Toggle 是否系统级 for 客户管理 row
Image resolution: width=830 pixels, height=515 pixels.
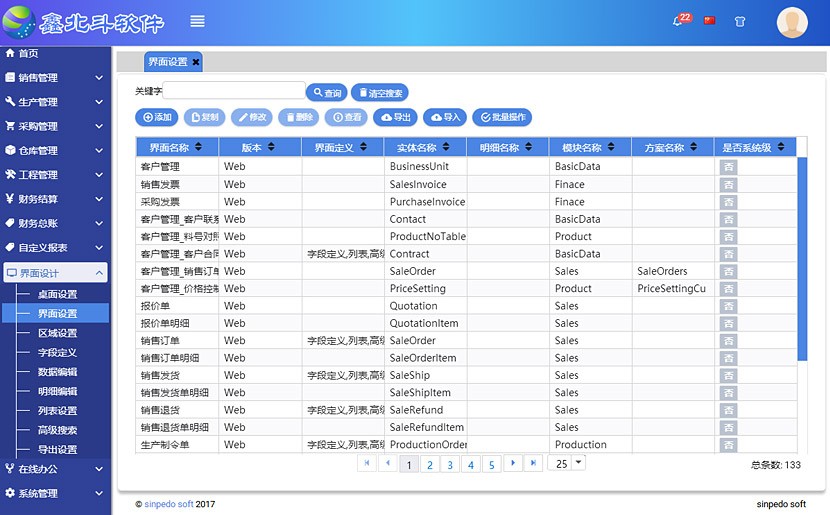pos(729,167)
